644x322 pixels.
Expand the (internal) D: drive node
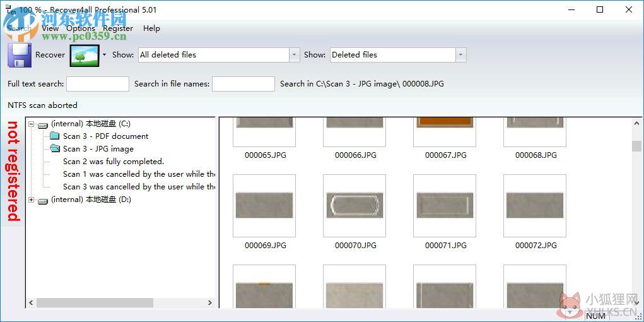click(31, 200)
